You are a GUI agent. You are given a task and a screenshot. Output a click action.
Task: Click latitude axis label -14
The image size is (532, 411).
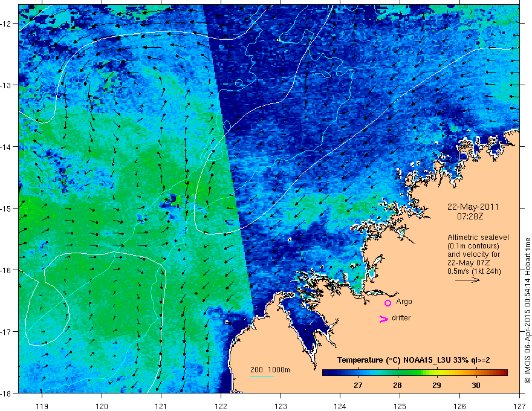tap(7, 147)
